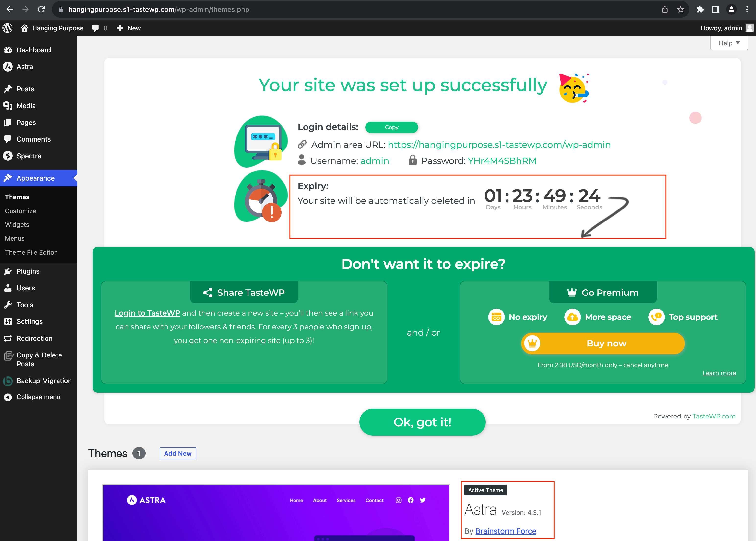
Task: Expand the Howdy admin account menu
Action: (726, 28)
